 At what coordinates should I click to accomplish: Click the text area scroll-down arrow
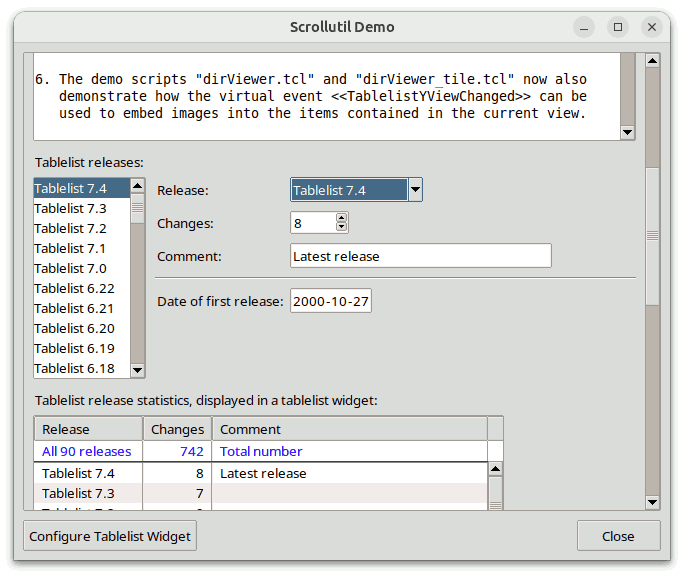tap(627, 132)
